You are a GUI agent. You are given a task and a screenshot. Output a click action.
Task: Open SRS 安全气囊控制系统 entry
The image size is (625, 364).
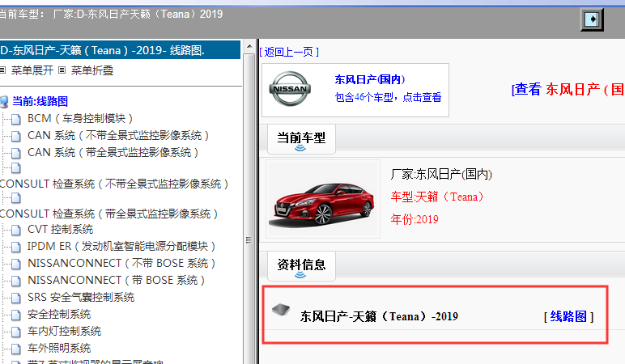[x=81, y=297]
